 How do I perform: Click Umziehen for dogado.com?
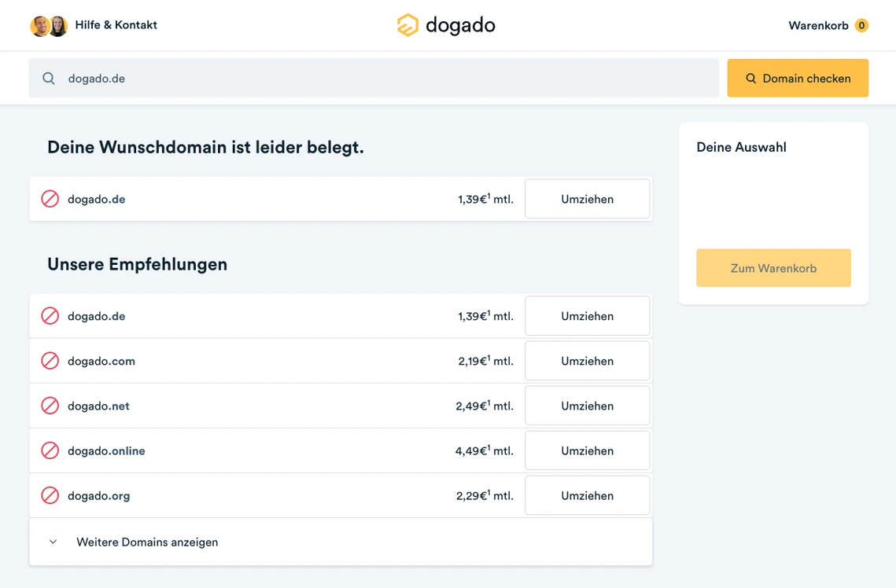[x=587, y=360]
